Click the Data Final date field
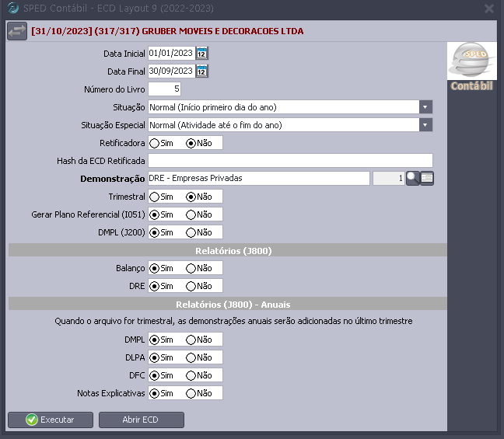The image size is (504, 439). [x=172, y=71]
